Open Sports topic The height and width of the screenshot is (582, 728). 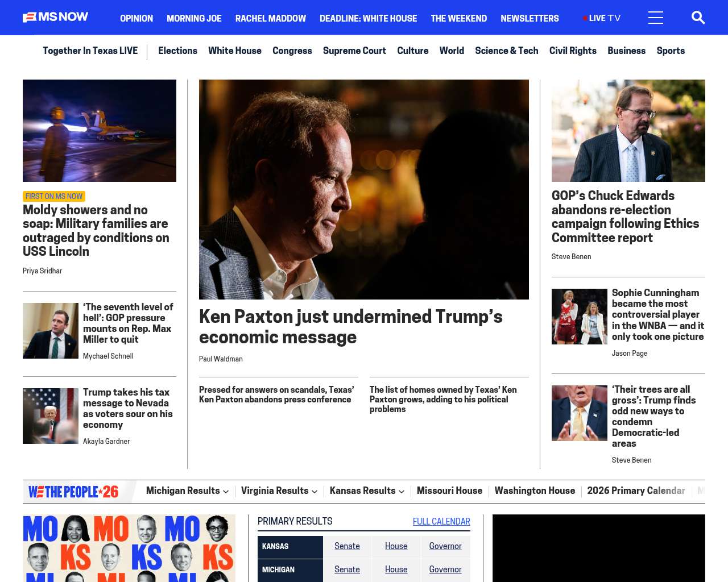671,51
